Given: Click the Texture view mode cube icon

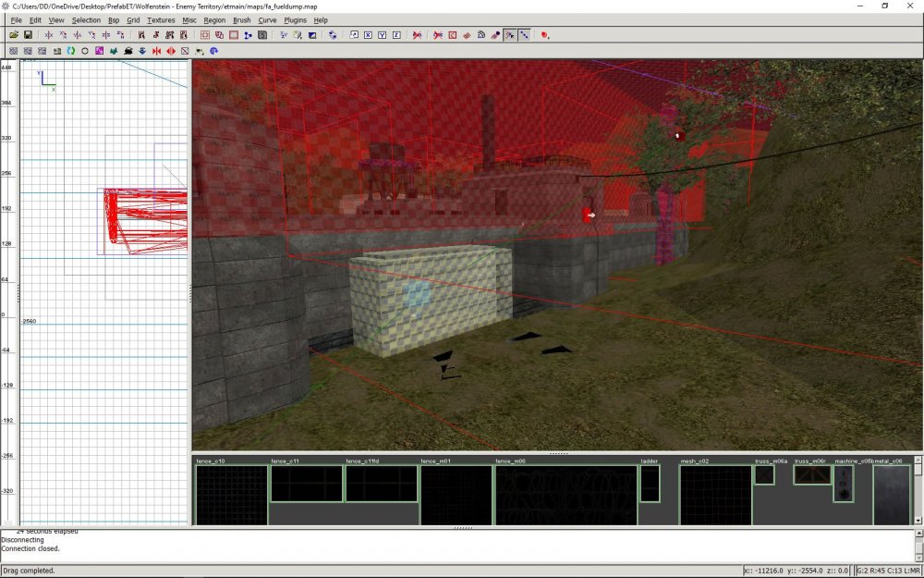Looking at the screenshot, I should (298, 35).
